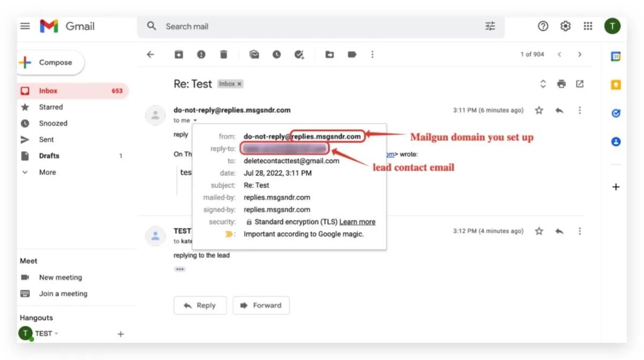
Task: Snooze this email with clock icon
Action: [x=276, y=54]
